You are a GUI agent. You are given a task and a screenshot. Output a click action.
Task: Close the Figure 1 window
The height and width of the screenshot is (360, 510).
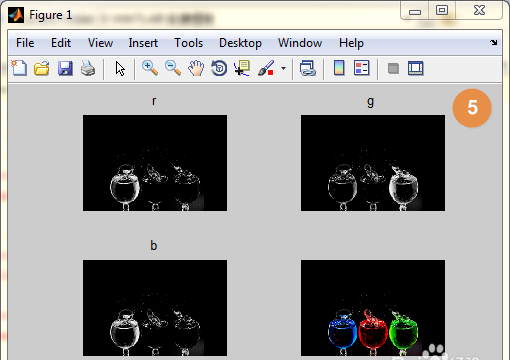pos(479,11)
